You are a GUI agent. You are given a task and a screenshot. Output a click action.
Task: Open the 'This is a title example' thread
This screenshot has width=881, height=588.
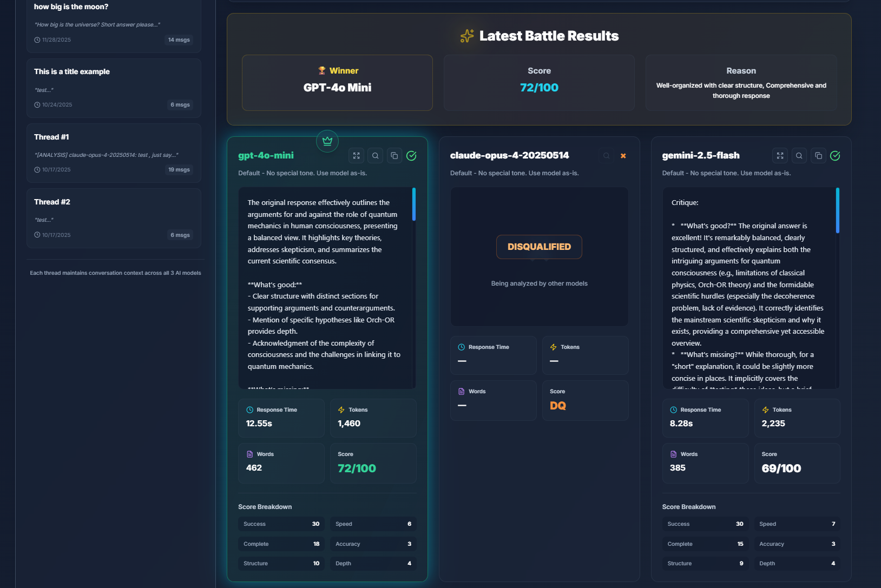(x=114, y=88)
